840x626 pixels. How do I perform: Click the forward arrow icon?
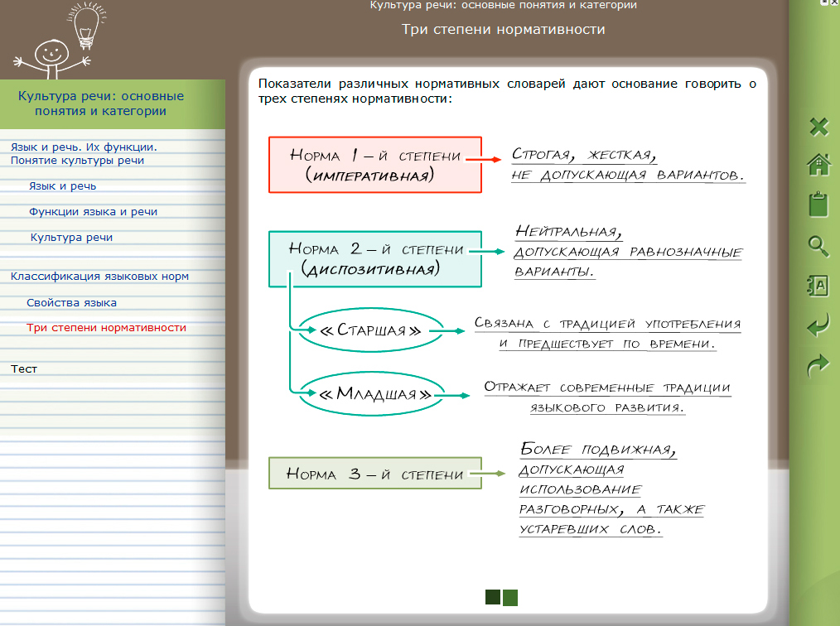coord(818,366)
